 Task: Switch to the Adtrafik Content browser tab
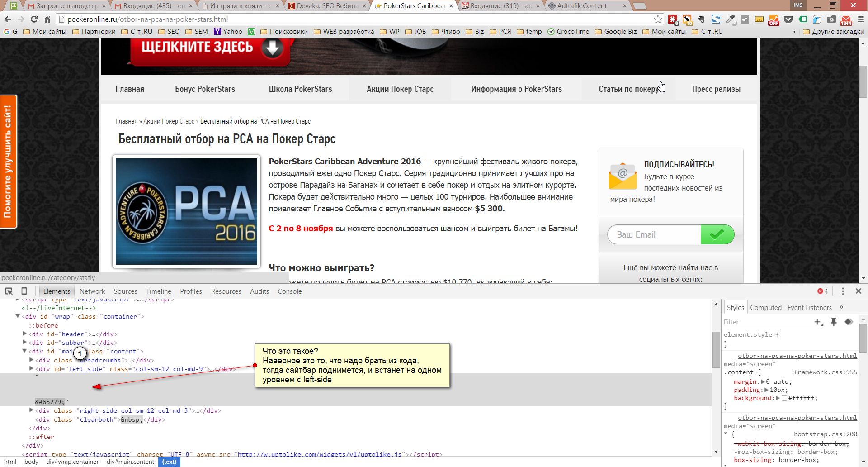pyautogui.click(x=587, y=6)
